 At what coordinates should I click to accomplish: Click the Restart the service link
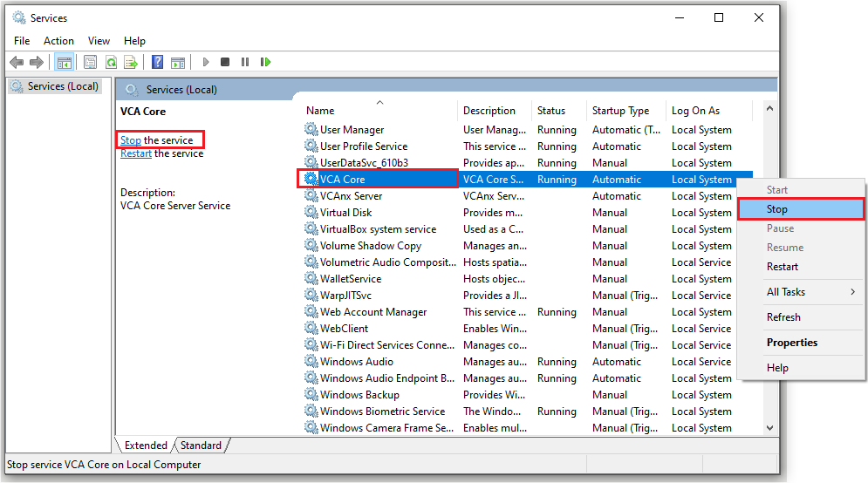point(136,153)
